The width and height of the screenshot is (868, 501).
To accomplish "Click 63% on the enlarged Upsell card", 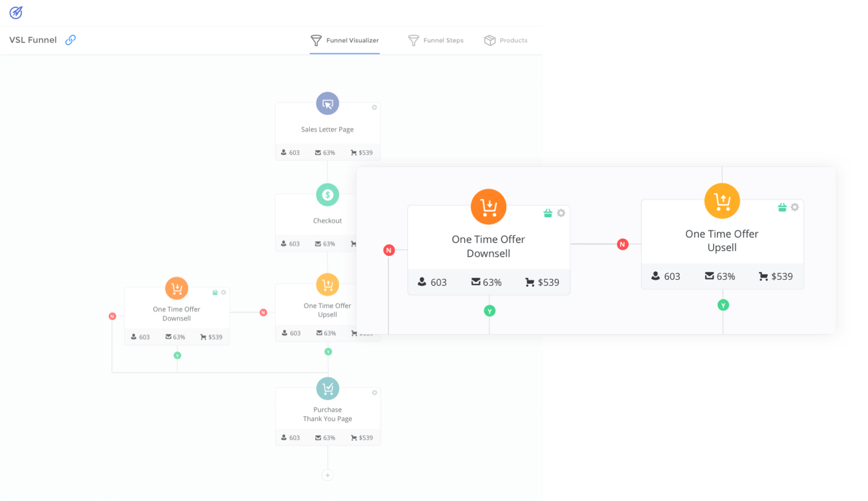I will 720,277.
